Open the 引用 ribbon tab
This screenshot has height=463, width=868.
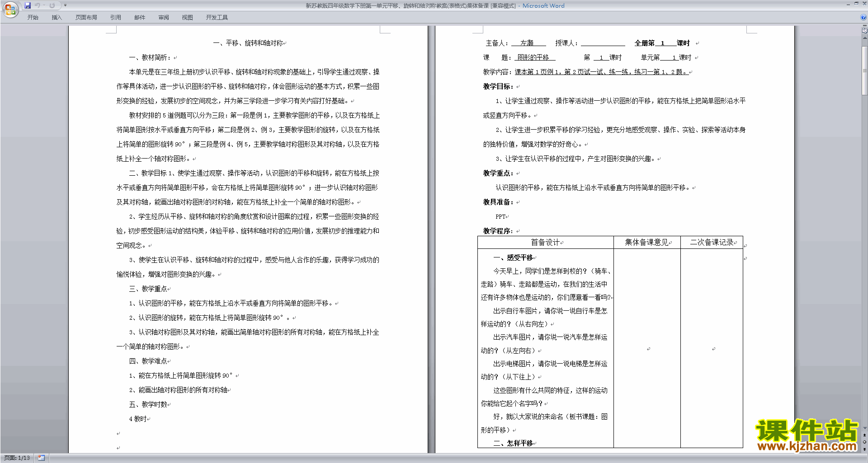pos(116,18)
